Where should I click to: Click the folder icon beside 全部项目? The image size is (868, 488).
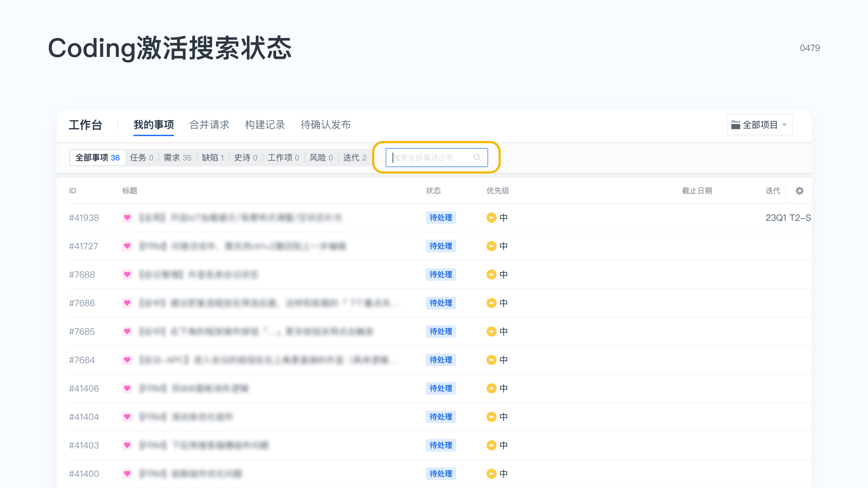[736, 125]
